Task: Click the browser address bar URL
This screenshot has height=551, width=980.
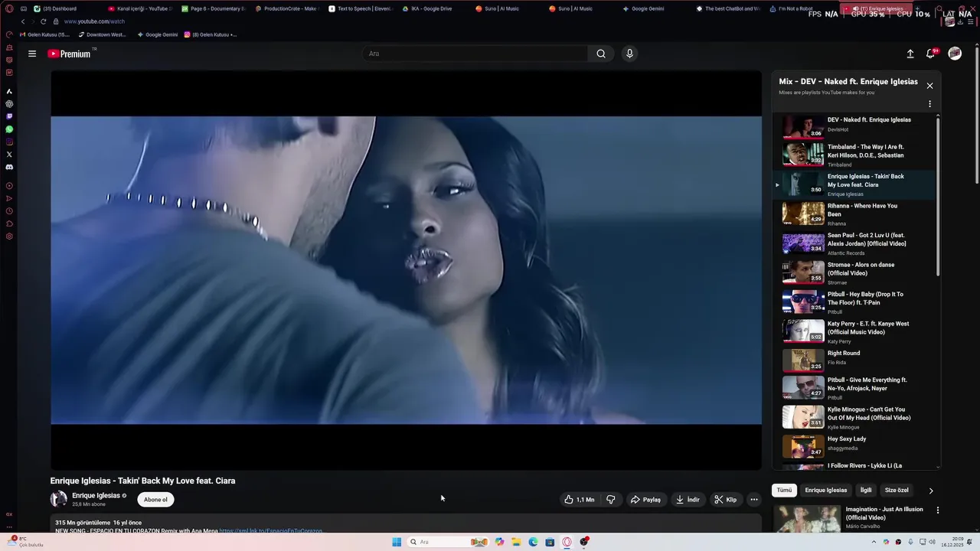Action: [x=94, y=21]
